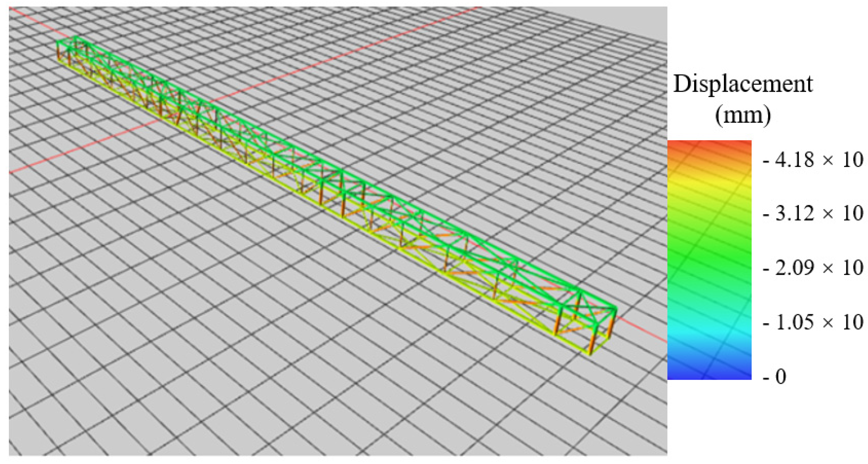Click the yellow band of the color legend

click(x=709, y=184)
